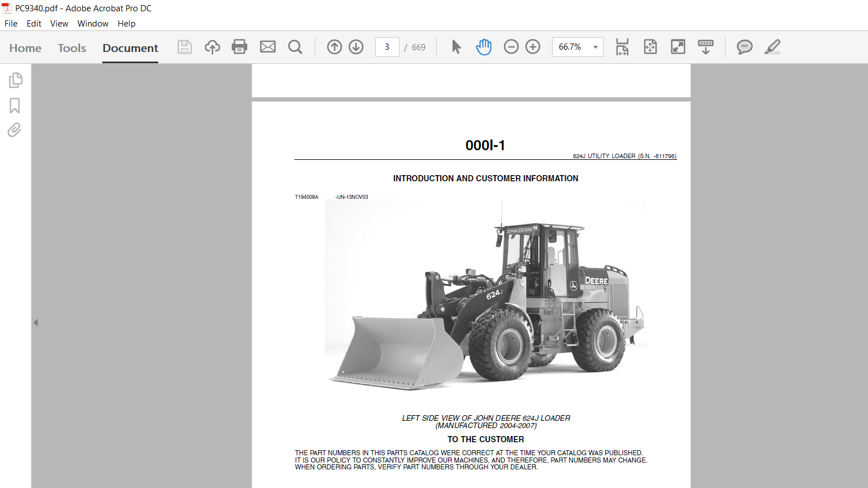Open the Page Thumbnails panel
This screenshot has width=868, height=488.
click(x=15, y=80)
